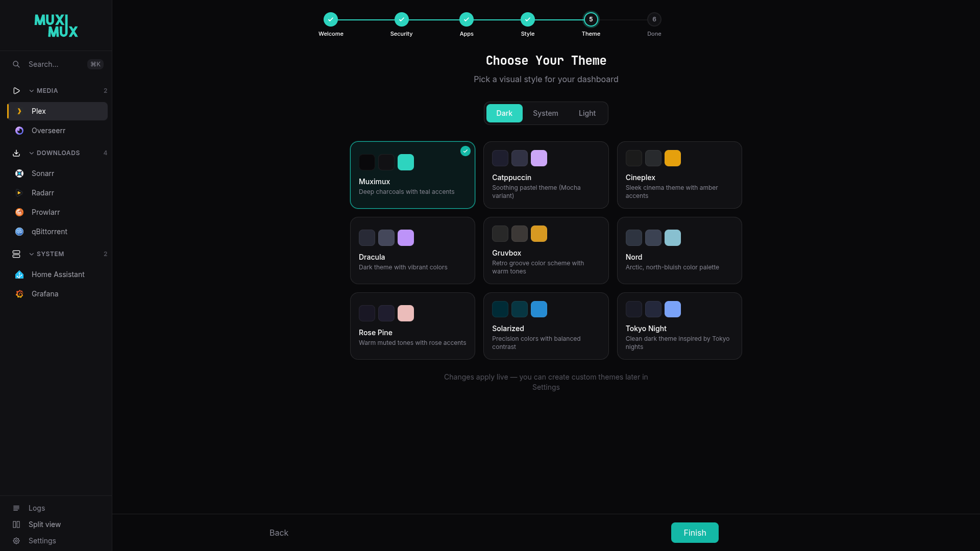Viewport: 980px width, 551px height.
Task: Collapse the SYSTEM group chevron
Action: [x=32, y=254]
